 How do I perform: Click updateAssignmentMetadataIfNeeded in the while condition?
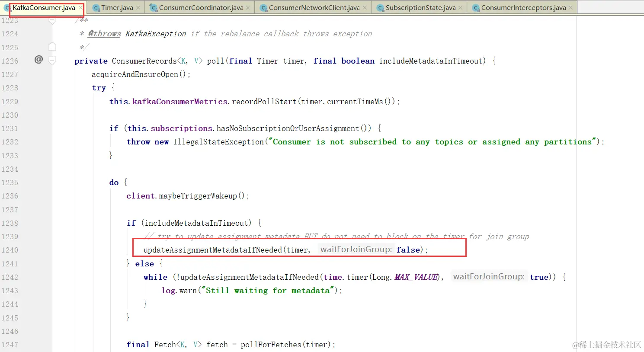(250, 277)
